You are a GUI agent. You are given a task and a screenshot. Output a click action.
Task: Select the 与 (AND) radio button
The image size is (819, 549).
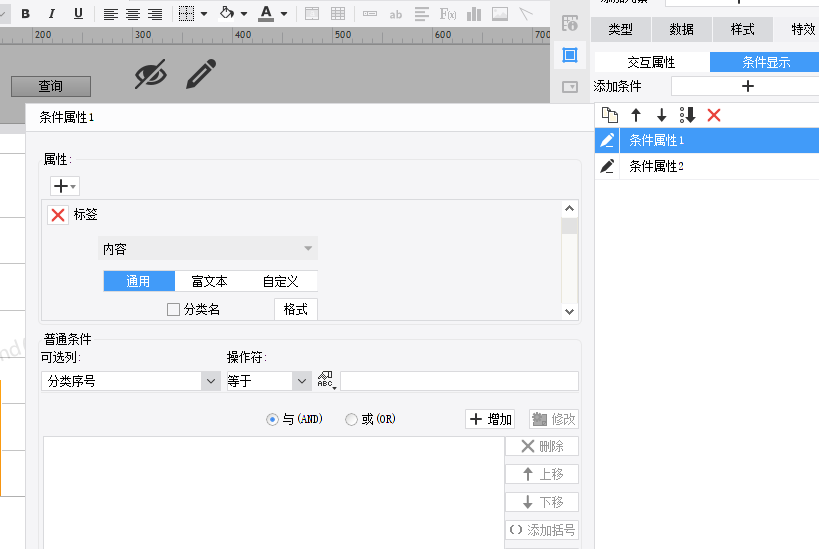pyautogui.click(x=272, y=419)
